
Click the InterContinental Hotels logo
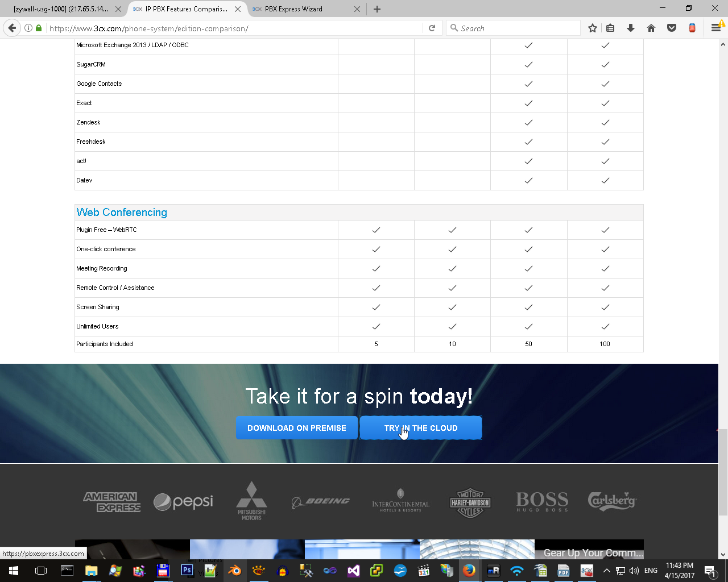400,501
